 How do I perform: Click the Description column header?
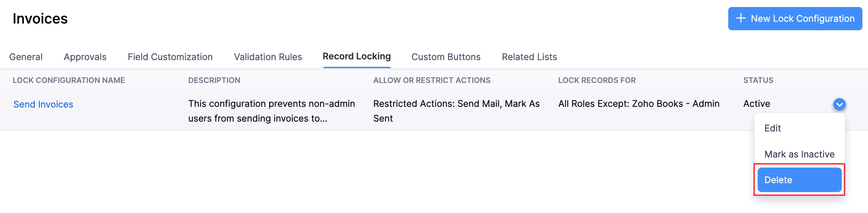pos(214,80)
